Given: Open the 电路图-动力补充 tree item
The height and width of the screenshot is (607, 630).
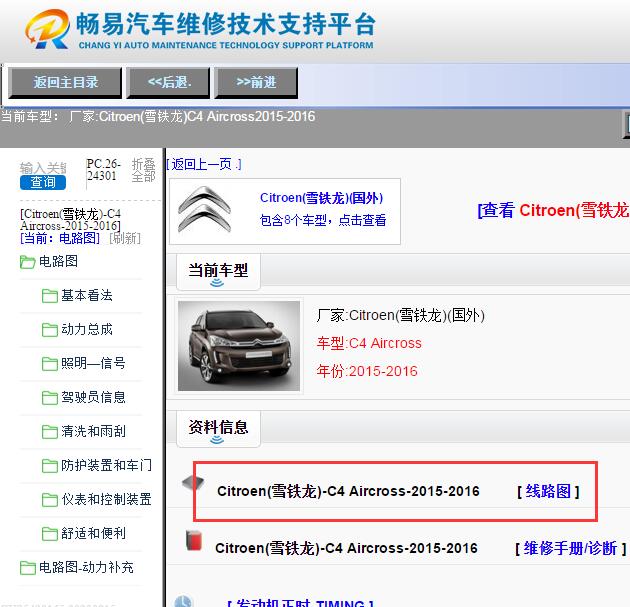Looking at the screenshot, I should 86,567.
